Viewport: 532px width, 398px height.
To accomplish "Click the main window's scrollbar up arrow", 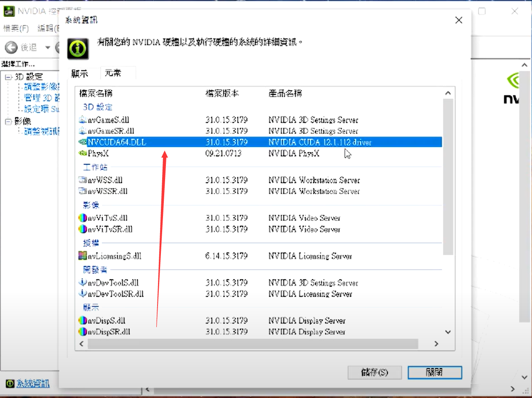I will (x=525, y=65).
